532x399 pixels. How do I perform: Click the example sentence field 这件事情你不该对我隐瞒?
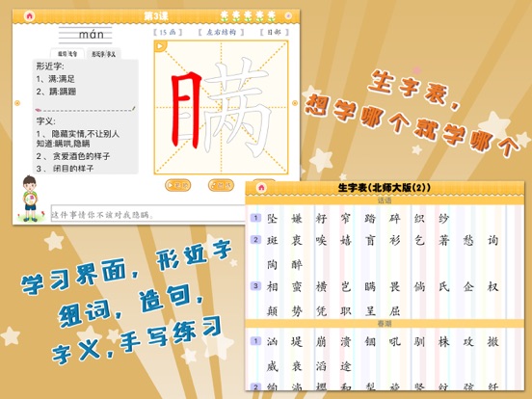(146, 214)
